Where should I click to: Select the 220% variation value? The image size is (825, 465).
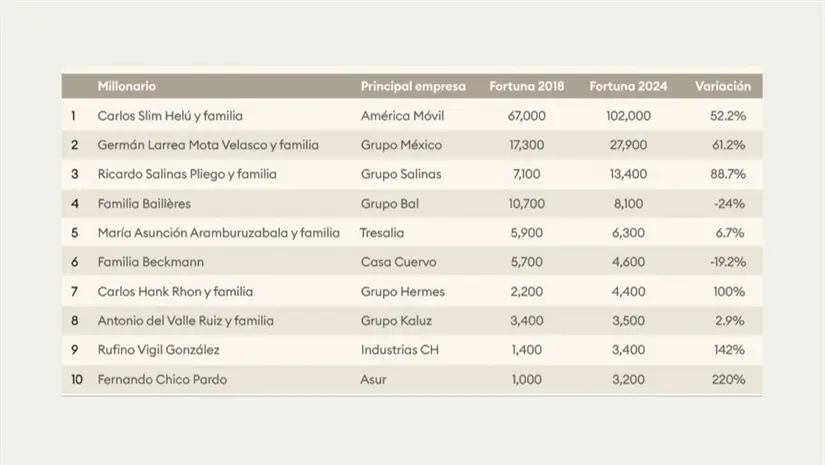click(x=728, y=380)
